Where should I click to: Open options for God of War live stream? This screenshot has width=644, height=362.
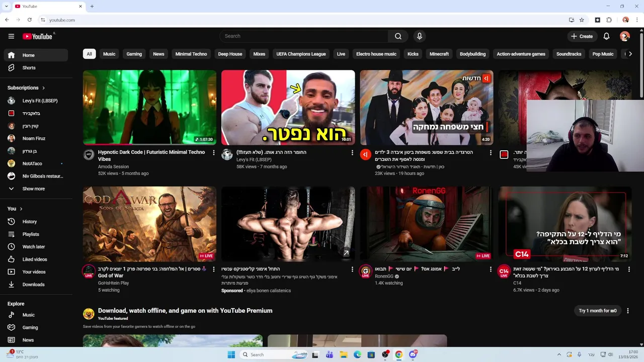213,269
